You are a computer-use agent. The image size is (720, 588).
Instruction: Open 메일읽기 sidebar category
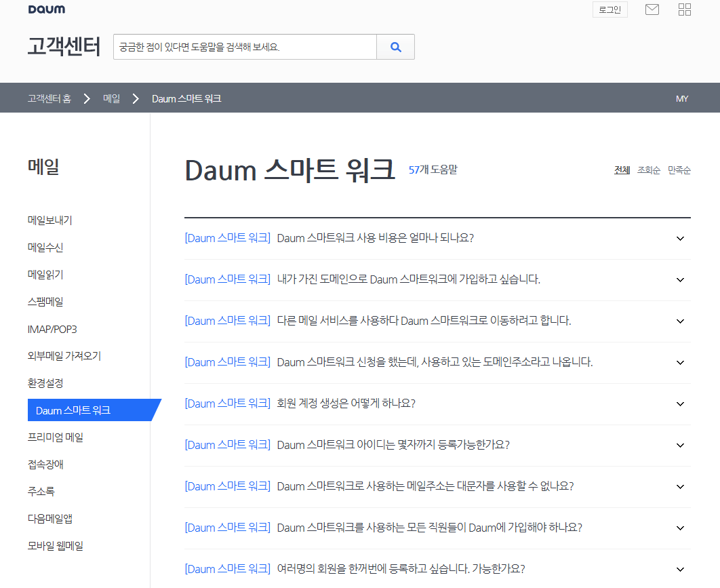tap(45, 274)
